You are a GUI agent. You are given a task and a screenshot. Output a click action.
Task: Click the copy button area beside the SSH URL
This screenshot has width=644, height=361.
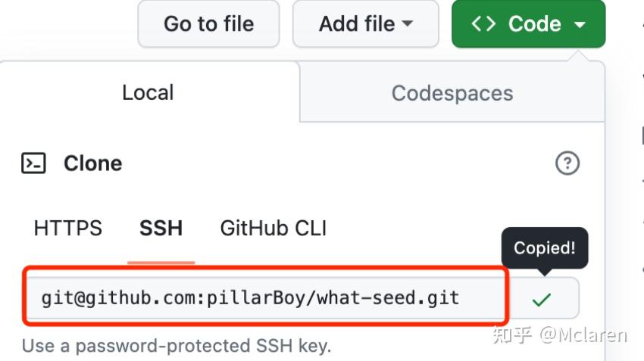pyautogui.click(x=542, y=298)
